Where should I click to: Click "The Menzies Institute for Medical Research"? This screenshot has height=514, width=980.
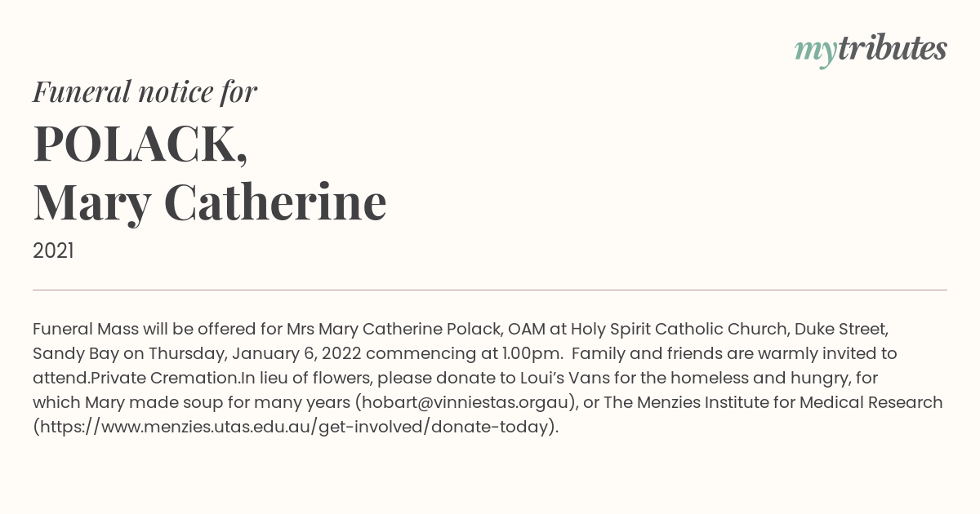[x=773, y=402]
